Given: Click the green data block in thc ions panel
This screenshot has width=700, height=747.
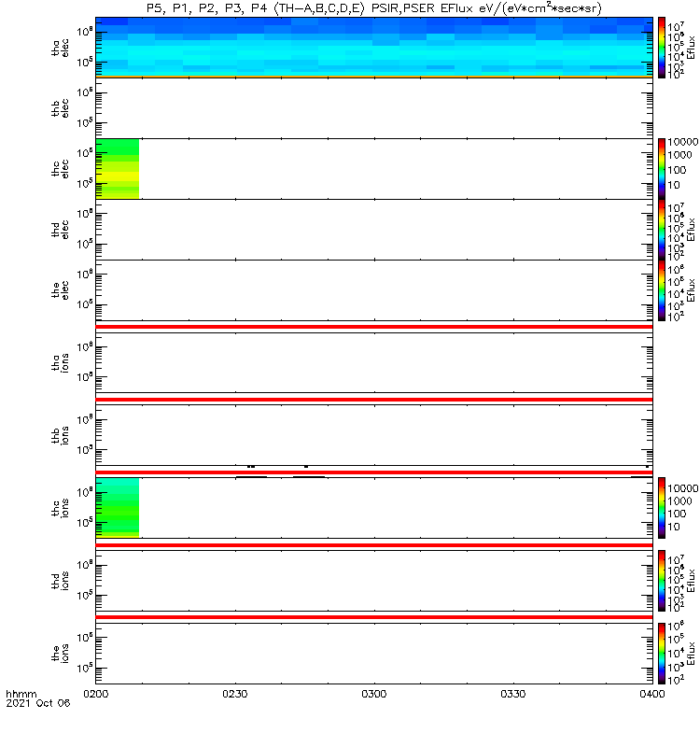Looking at the screenshot, I should point(118,508).
